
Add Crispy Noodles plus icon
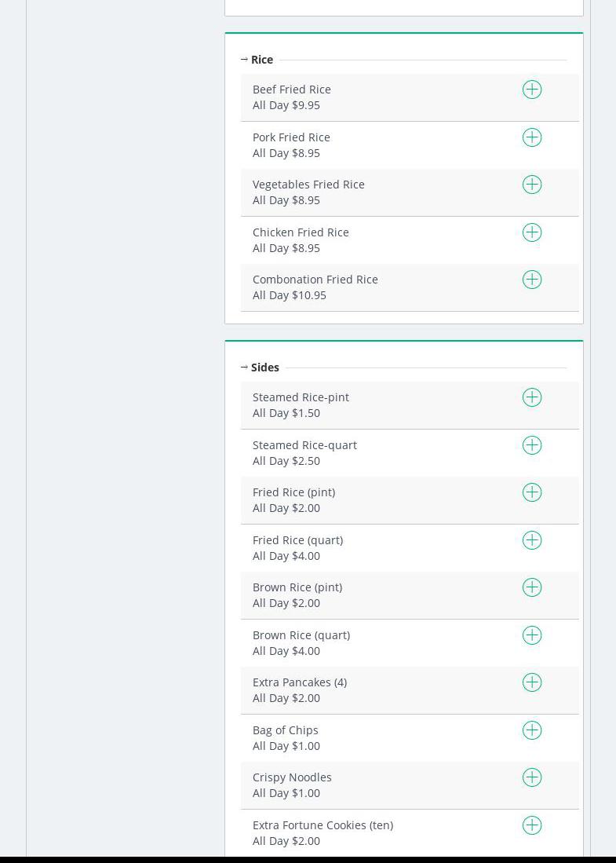pyautogui.click(x=532, y=777)
